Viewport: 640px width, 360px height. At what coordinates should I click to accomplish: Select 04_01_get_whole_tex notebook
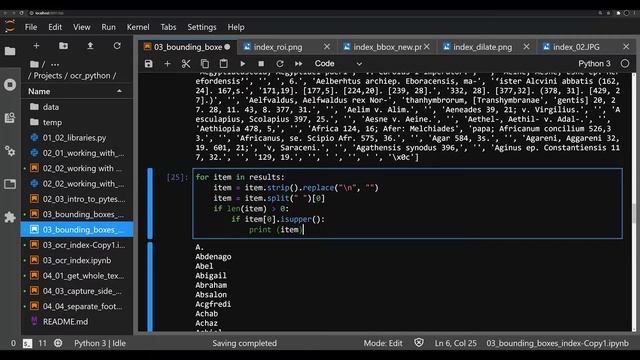pos(77,276)
